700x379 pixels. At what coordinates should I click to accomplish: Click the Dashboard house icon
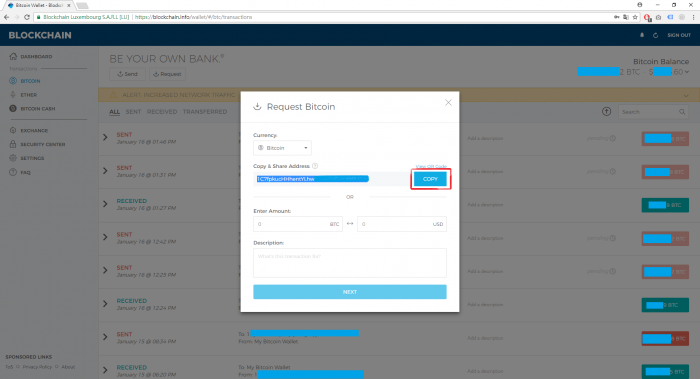[x=13, y=56]
